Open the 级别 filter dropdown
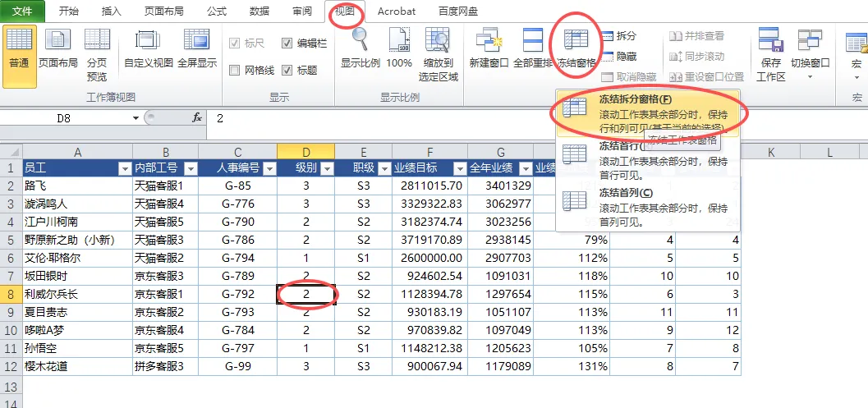Viewport: 868px width, 408px height. (327, 169)
